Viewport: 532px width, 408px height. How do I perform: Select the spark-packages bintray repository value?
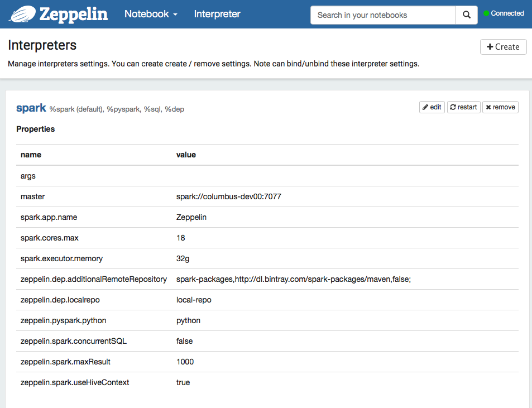(x=294, y=279)
